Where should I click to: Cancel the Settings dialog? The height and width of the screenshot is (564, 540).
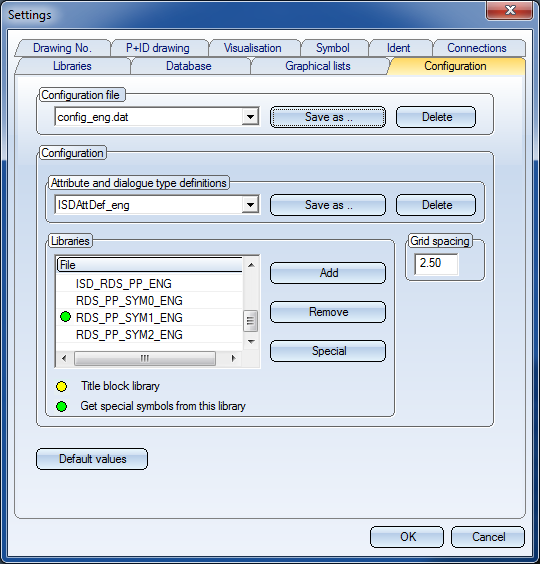(x=488, y=537)
